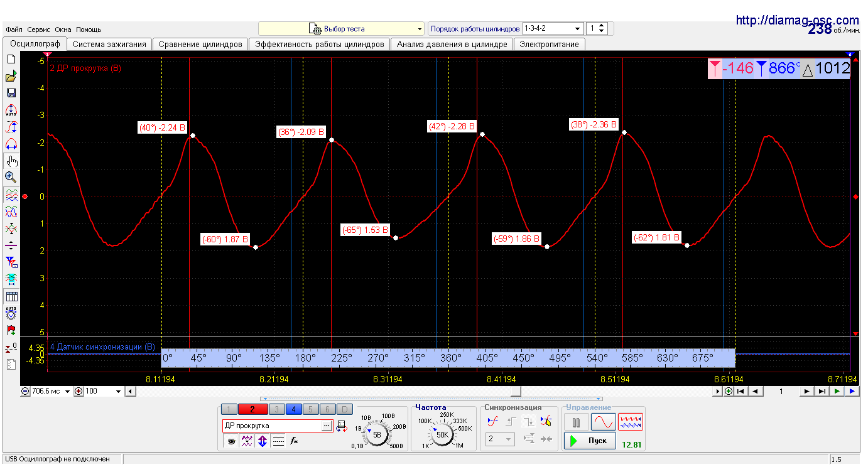Image resolution: width=868 pixels, height=467 pixels.
Task: Enable channel 1 button
Action: click(x=229, y=409)
